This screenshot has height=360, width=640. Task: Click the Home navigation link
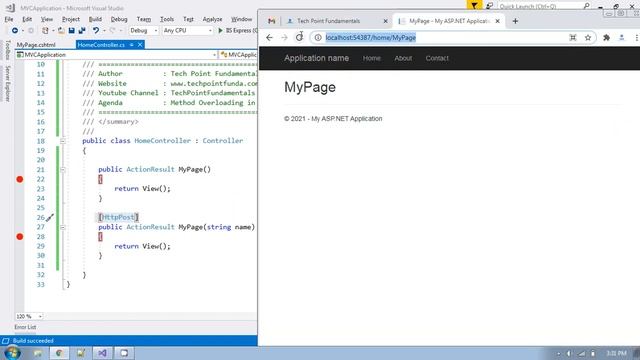point(371,58)
